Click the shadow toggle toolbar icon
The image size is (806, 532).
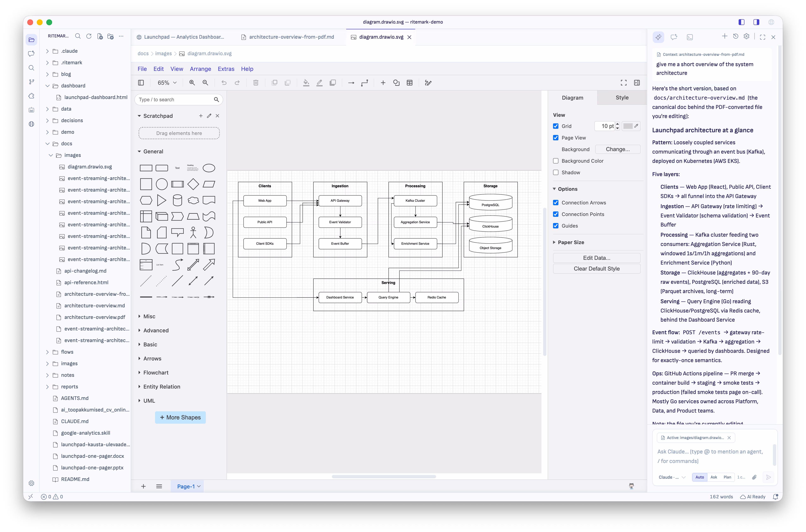point(333,83)
